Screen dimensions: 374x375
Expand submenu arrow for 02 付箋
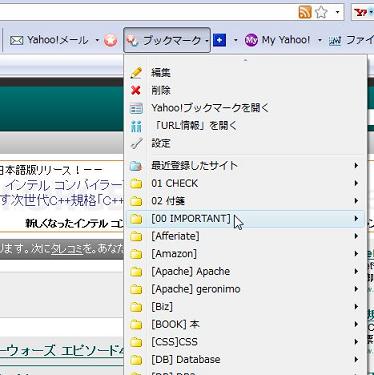pyautogui.click(x=356, y=201)
